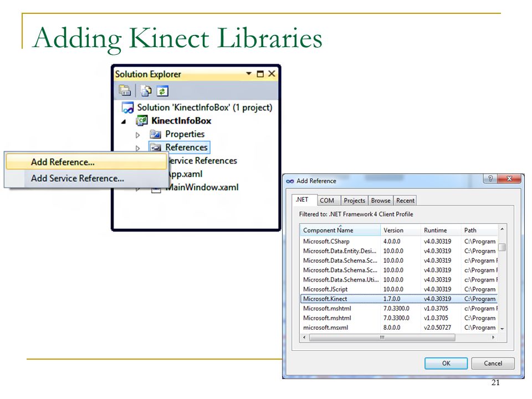Sort by the Path column header

click(479, 230)
